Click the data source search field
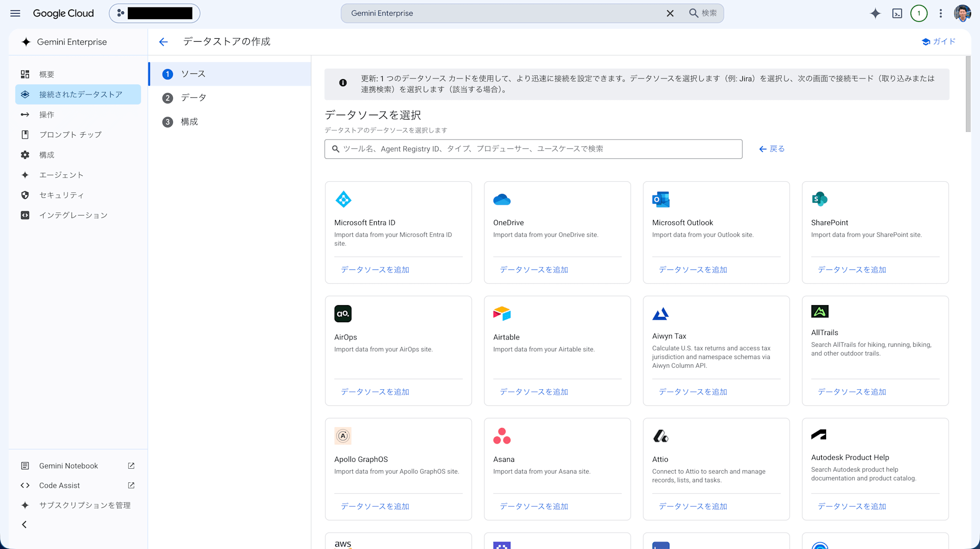This screenshot has width=980, height=549. click(533, 149)
